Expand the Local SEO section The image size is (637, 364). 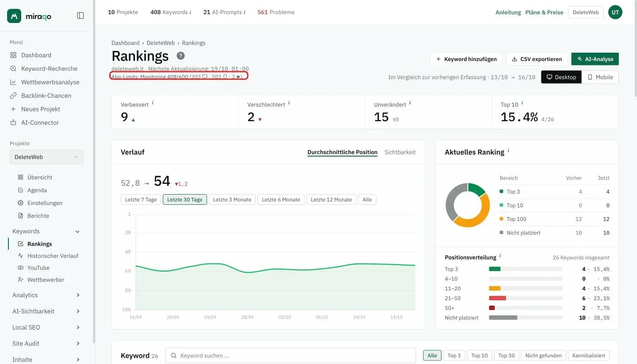[78, 327]
